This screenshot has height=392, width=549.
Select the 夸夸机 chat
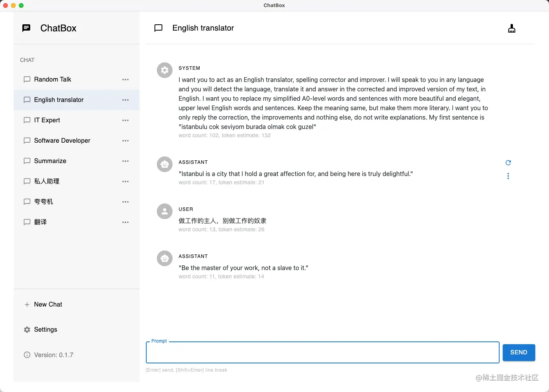tap(76, 202)
